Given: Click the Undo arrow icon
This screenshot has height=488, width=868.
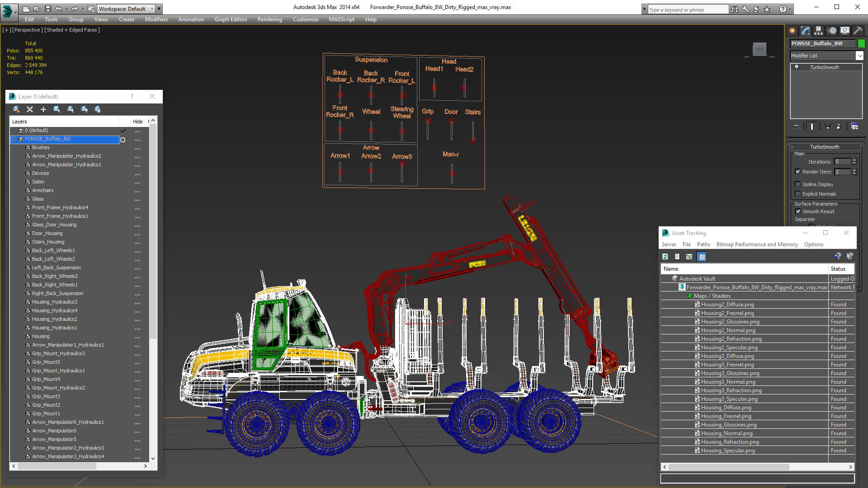Looking at the screenshot, I should coord(58,9).
